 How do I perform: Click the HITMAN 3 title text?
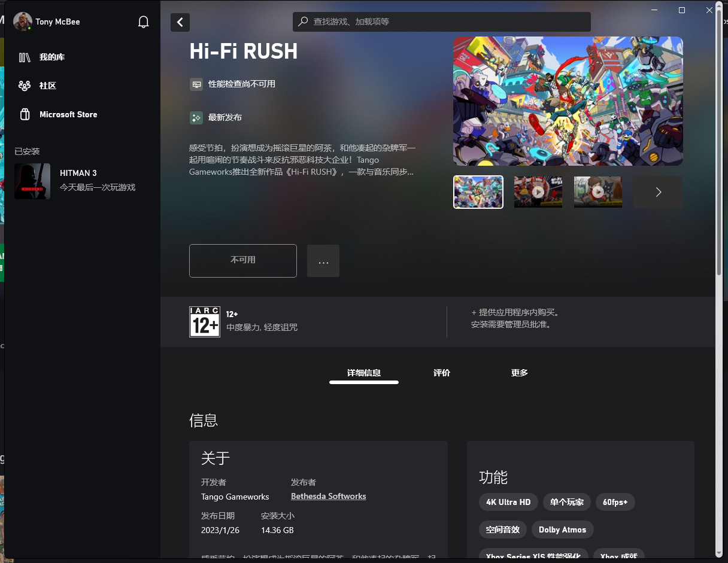pos(78,173)
